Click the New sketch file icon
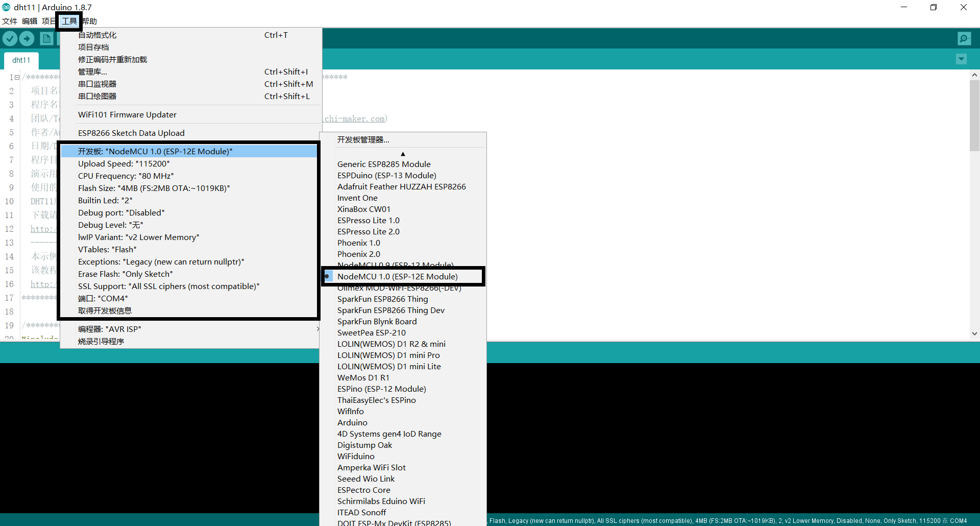 pos(46,38)
